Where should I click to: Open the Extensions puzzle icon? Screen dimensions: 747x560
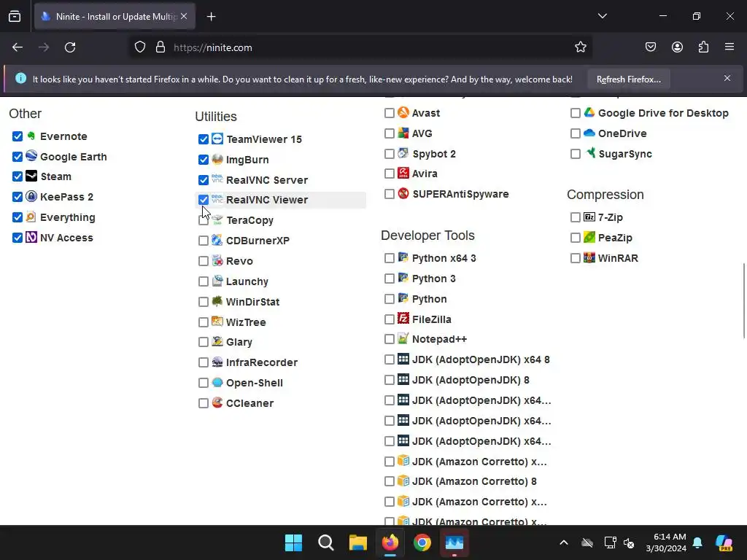tap(704, 47)
